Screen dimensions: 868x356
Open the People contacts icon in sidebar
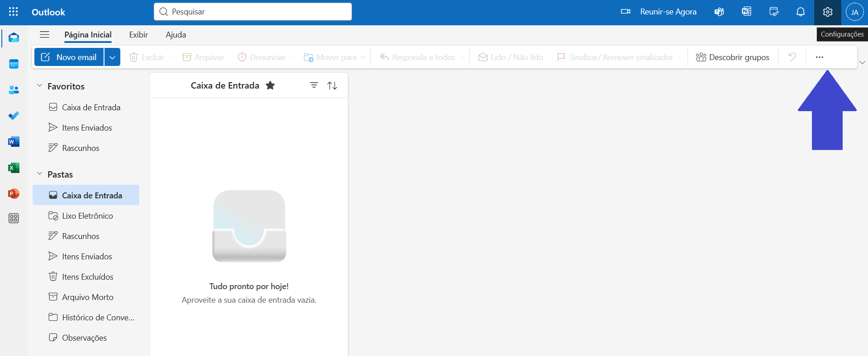[14, 90]
